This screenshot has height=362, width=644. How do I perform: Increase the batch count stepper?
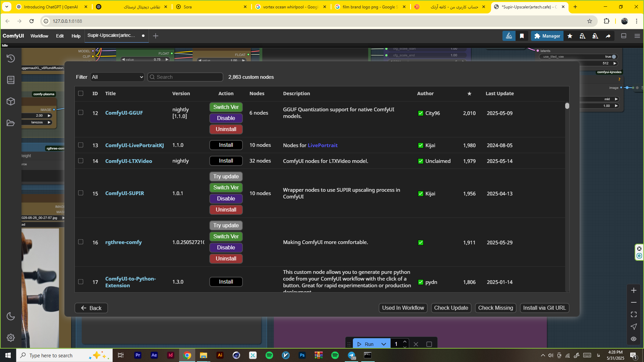[405, 342]
